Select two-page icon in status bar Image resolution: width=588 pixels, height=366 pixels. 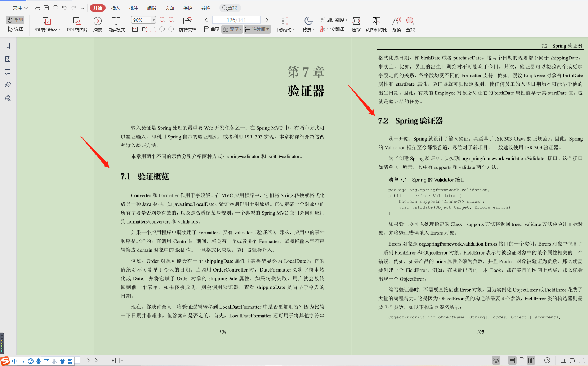tap(531, 360)
